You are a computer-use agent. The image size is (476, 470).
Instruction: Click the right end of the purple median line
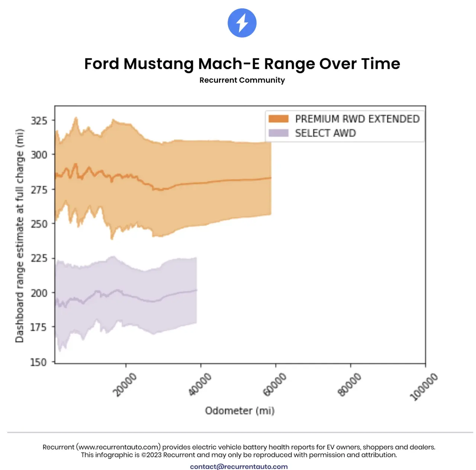(x=196, y=290)
